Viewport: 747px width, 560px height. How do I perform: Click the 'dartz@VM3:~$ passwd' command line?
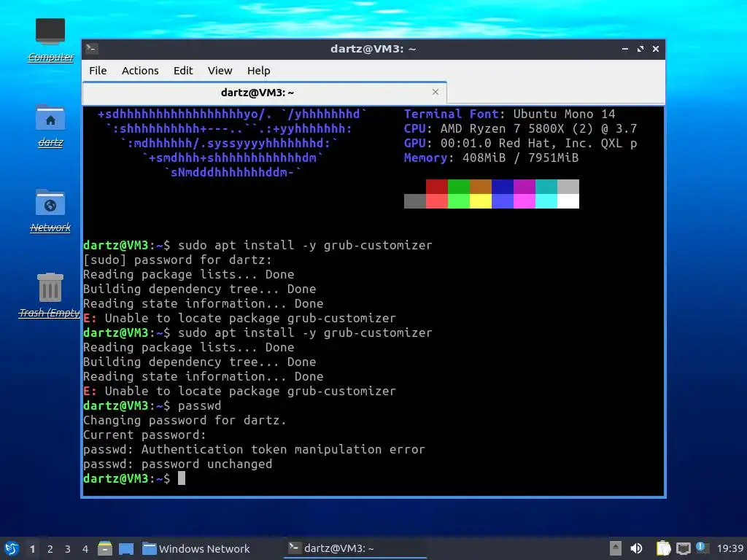(x=152, y=405)
